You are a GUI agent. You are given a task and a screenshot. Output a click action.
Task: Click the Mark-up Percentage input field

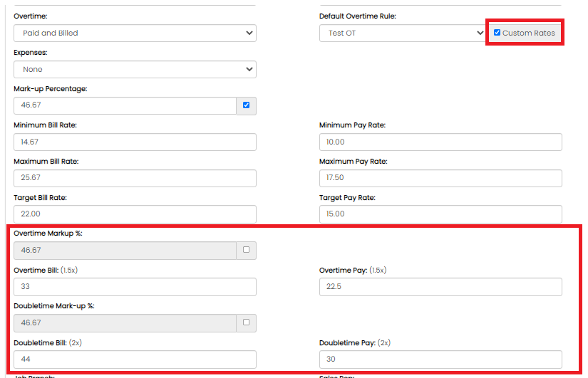[125, 105]
